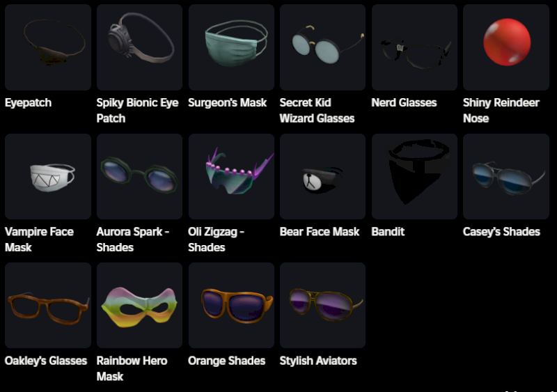Choose the Orange Shades thumbnail
557x392 pixels.
click(231, 305)
